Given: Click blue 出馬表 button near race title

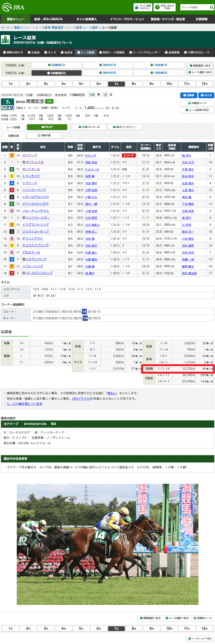Looking at the screenshot, I should click(189, 95).
